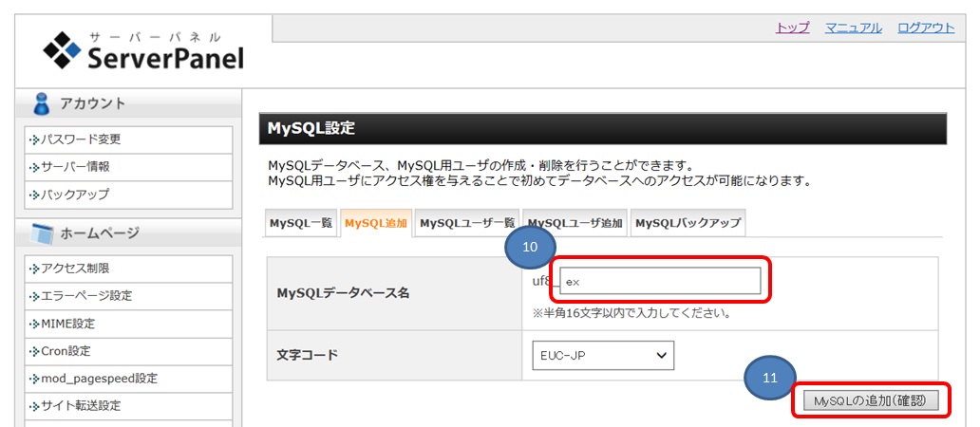Click the ホームページ section header text
Viewport: 980px width, 427px height.
pos(100,234)
